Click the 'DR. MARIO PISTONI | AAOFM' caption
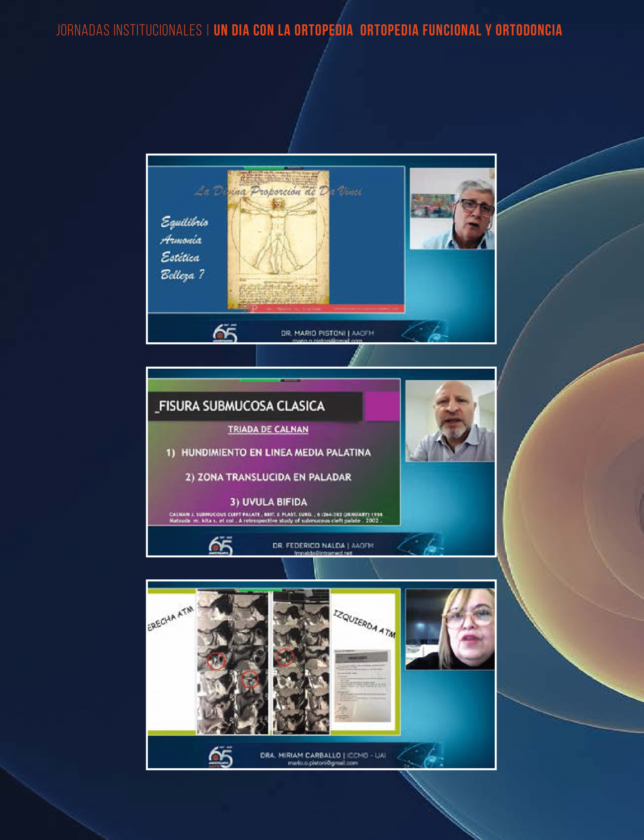The height and width of the screenshot is (840, 644). pyautogui.click(x=327, y=333)
